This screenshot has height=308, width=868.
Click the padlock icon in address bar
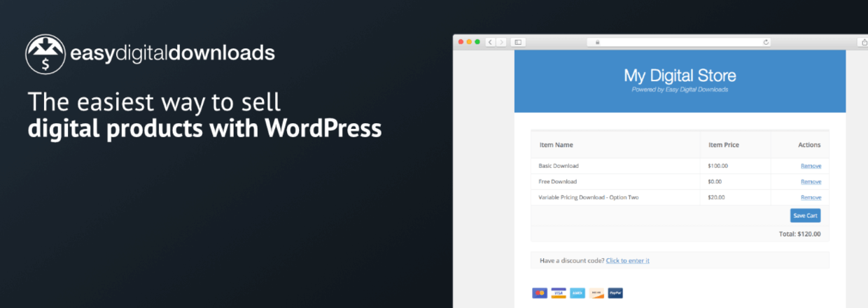click(597, 42)
